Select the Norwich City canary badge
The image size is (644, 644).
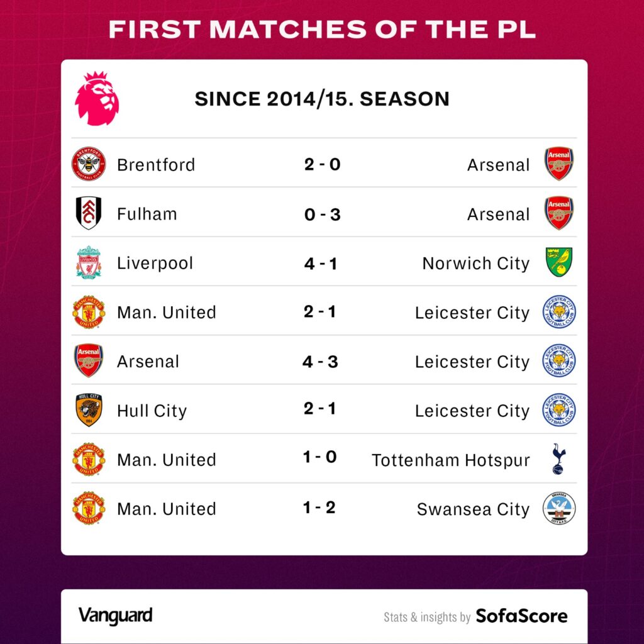tap(558, 262)
